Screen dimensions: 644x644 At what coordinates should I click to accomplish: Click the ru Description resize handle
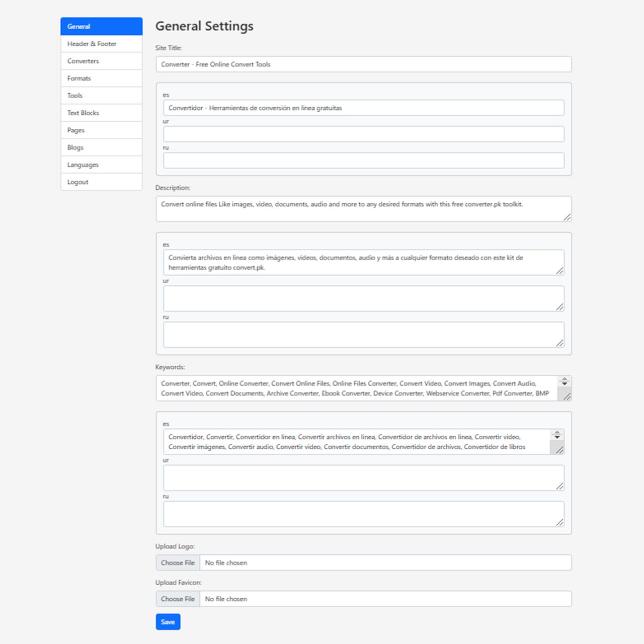point(559,343)
